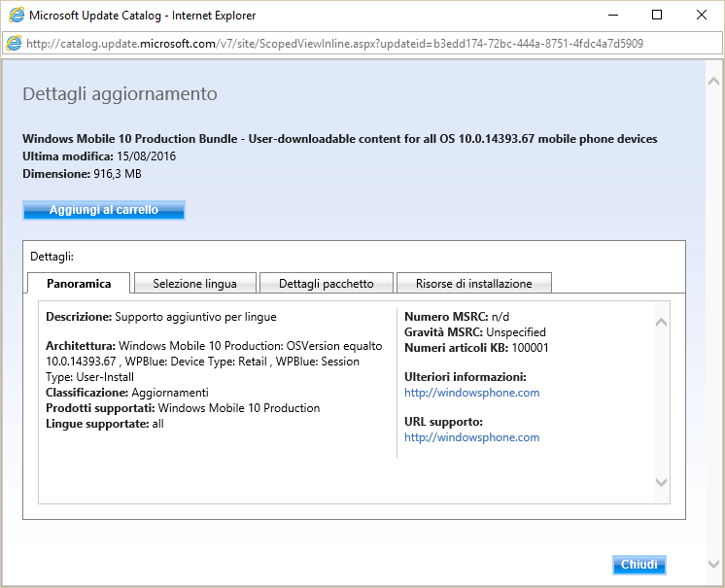Click 'Numeri articoli KB: 100001' text

tap(476, 348)
